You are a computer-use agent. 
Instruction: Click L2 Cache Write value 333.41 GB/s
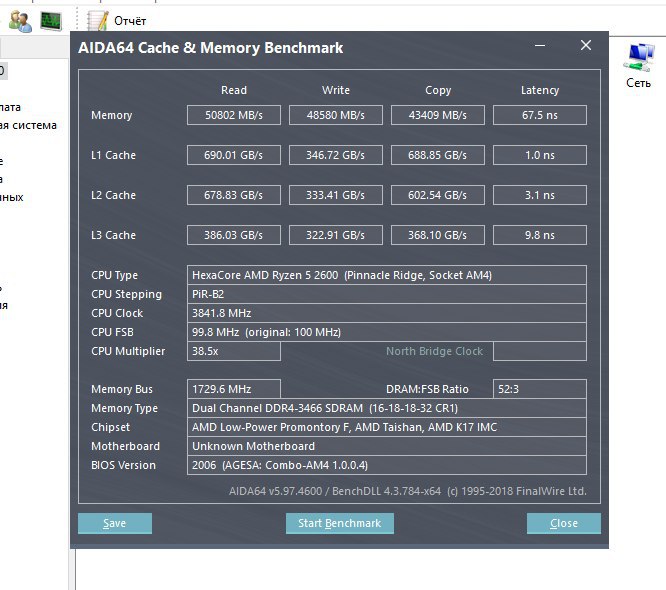coord(336,195)
